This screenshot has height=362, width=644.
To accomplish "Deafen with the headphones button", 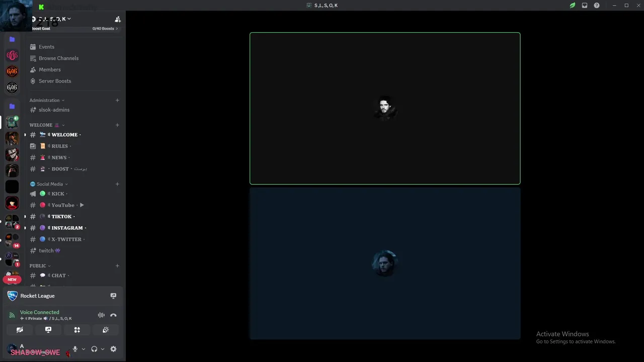I will coord(94,349).
